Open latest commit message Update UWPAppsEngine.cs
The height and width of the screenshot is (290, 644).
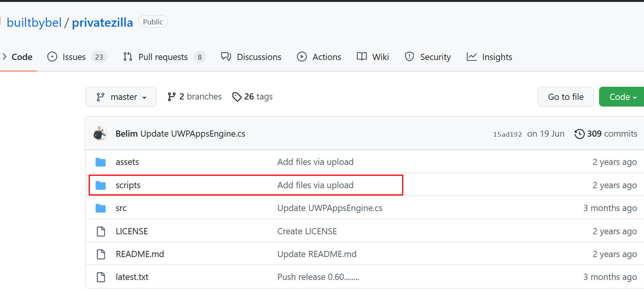[x=193, y=134]
